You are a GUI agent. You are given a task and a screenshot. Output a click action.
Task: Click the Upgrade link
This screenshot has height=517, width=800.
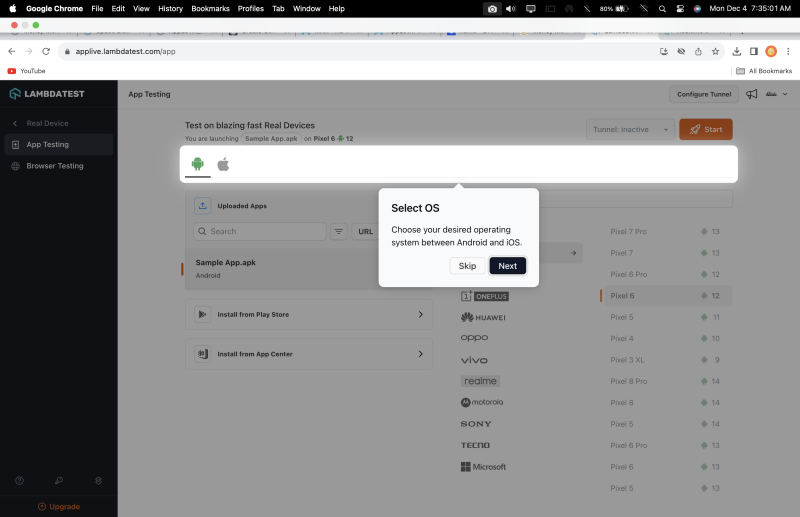[x=59, y=507]
